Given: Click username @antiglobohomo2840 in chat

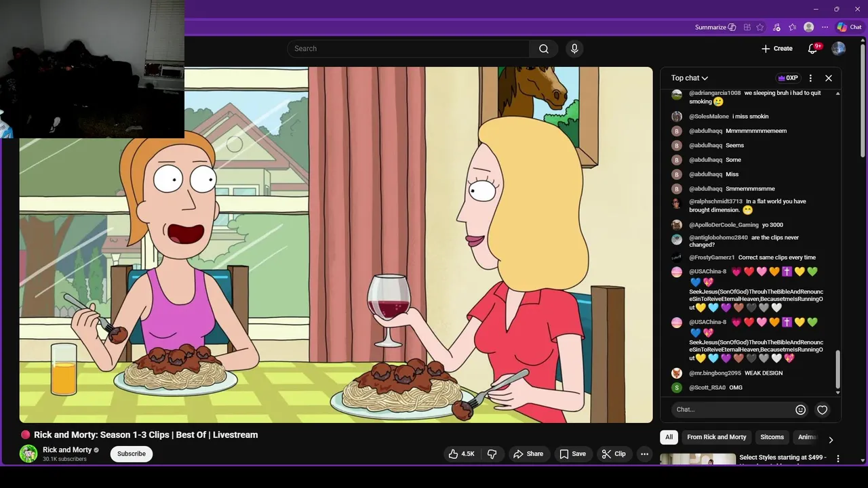Looking at the screenshot, I should coord(718,238).
